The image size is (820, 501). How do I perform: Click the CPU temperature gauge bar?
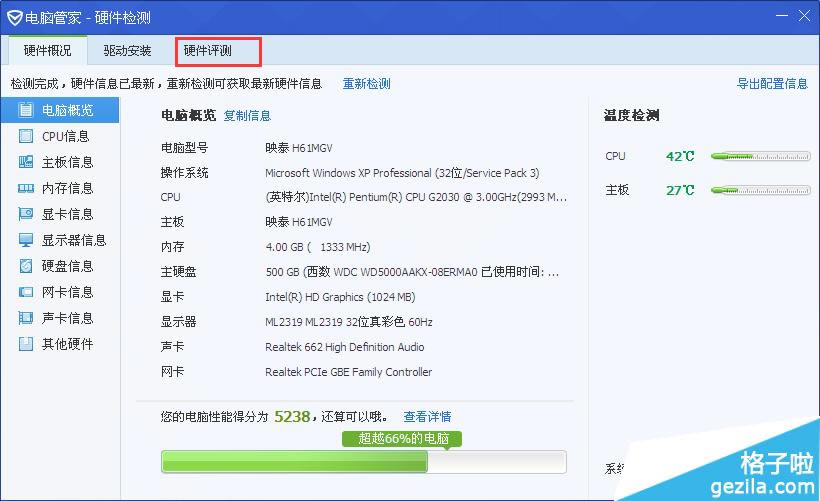click(x=760, y=157)
